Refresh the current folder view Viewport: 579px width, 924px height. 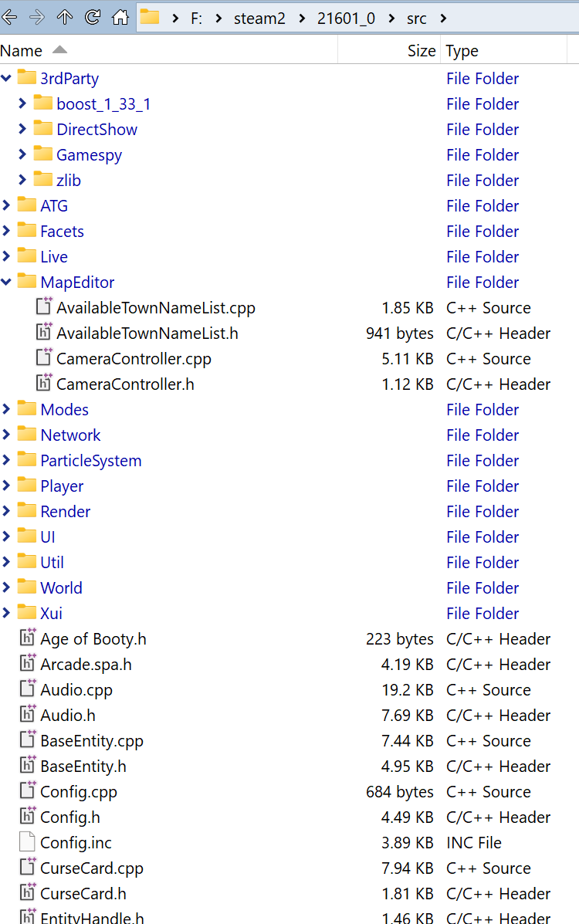[92, 18]
